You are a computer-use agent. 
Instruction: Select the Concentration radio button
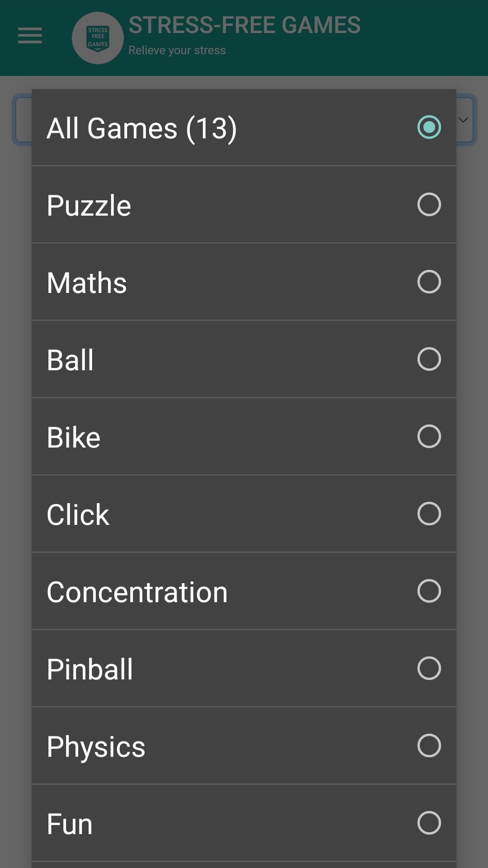(x=429, y=591)
